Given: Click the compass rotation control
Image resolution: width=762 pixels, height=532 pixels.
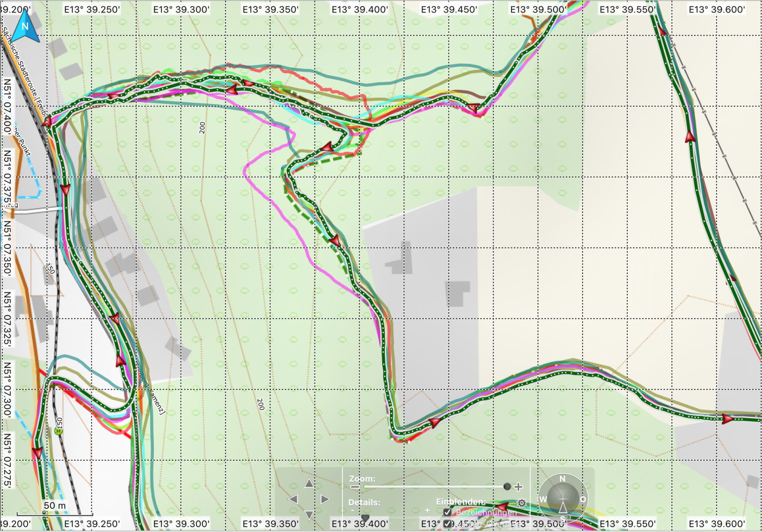Looking at the screenshot, I should tap(562, 499).
